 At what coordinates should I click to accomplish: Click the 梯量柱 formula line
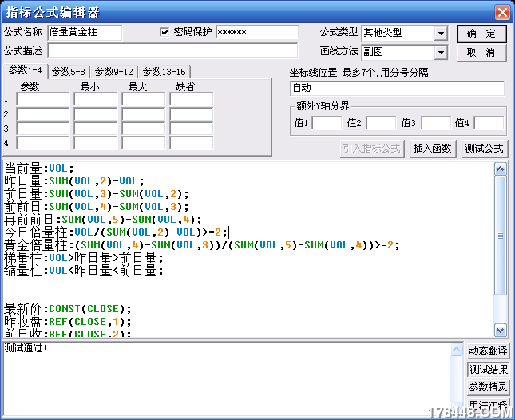point(83,258)
